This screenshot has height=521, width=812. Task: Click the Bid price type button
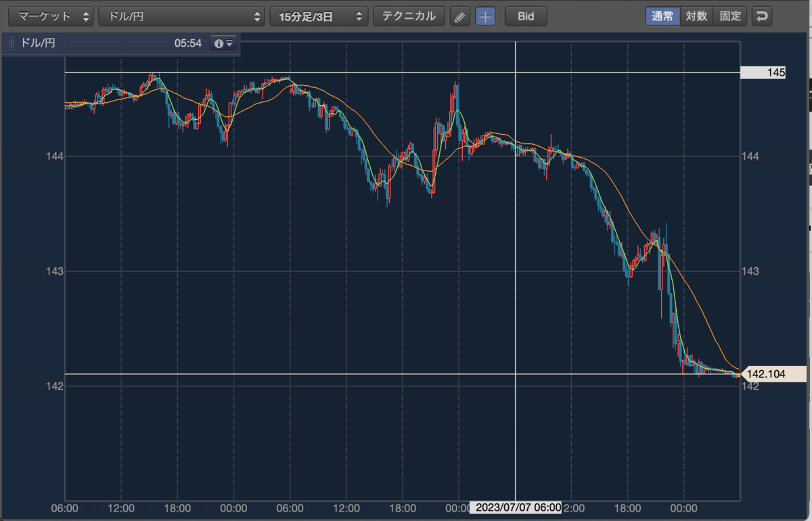click(x=526, y=16)
